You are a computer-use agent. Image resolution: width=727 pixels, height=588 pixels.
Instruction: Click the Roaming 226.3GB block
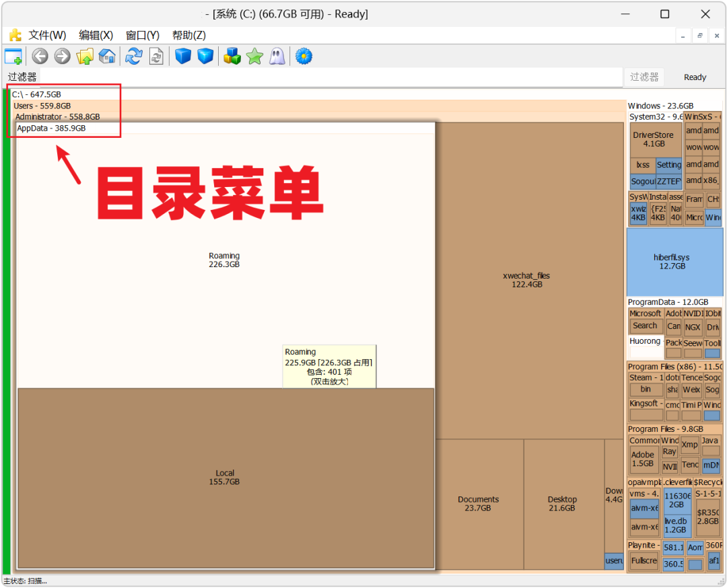click(224, 260)
